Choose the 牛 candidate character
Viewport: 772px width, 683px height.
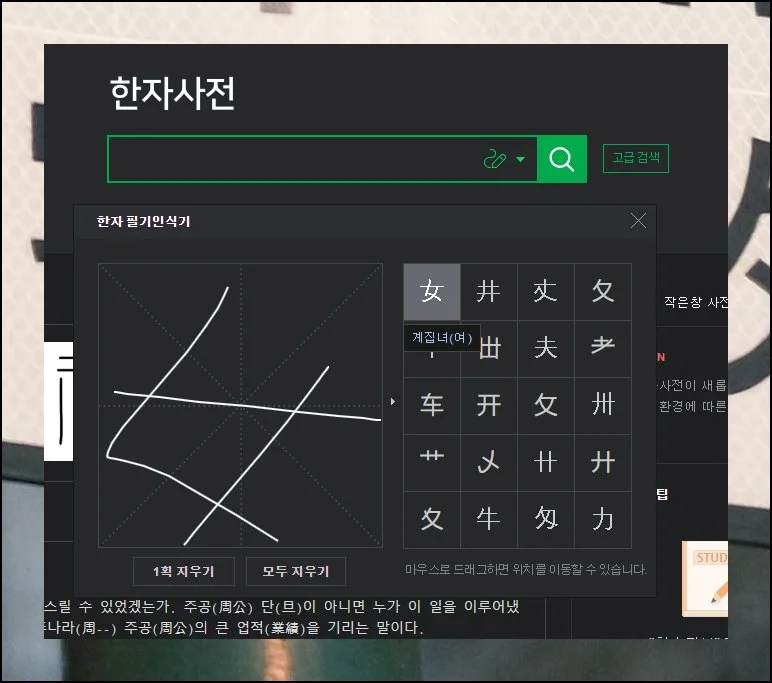[489, 519]
